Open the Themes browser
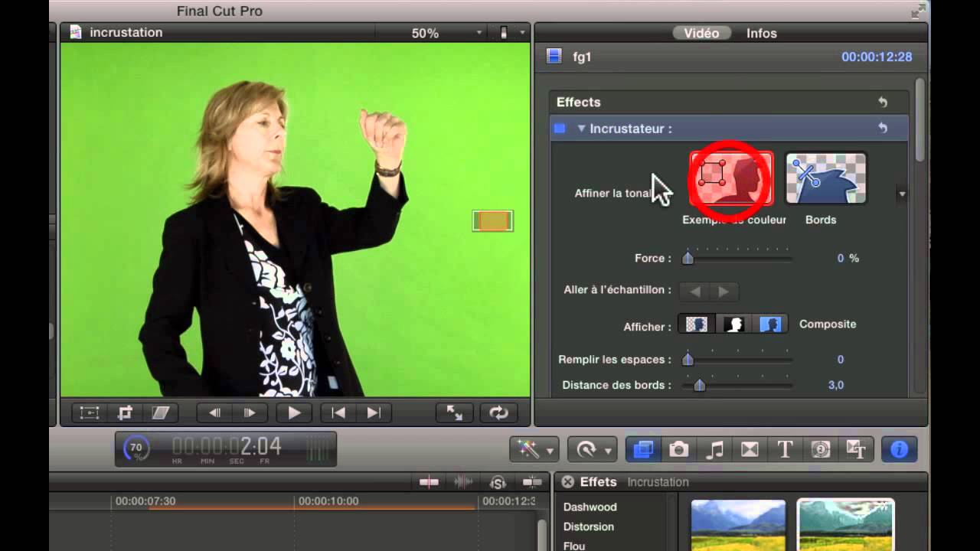Viewport: 980px width, 551px height. click(855, 449)
